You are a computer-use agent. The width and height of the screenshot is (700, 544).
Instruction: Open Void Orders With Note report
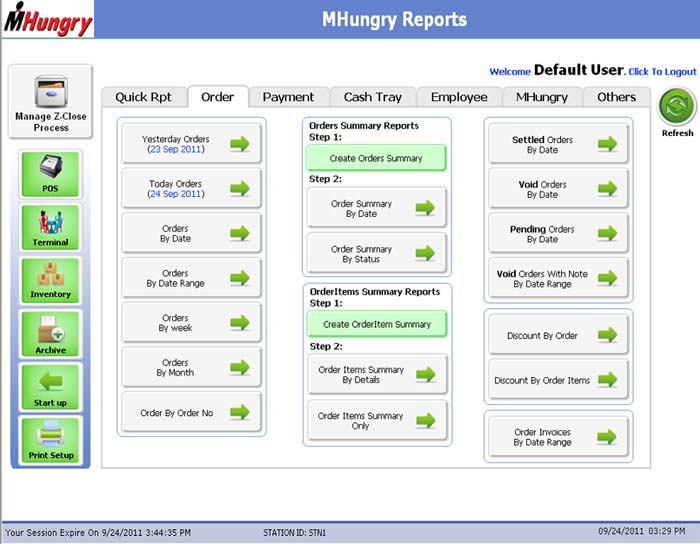tap(558, 278)
